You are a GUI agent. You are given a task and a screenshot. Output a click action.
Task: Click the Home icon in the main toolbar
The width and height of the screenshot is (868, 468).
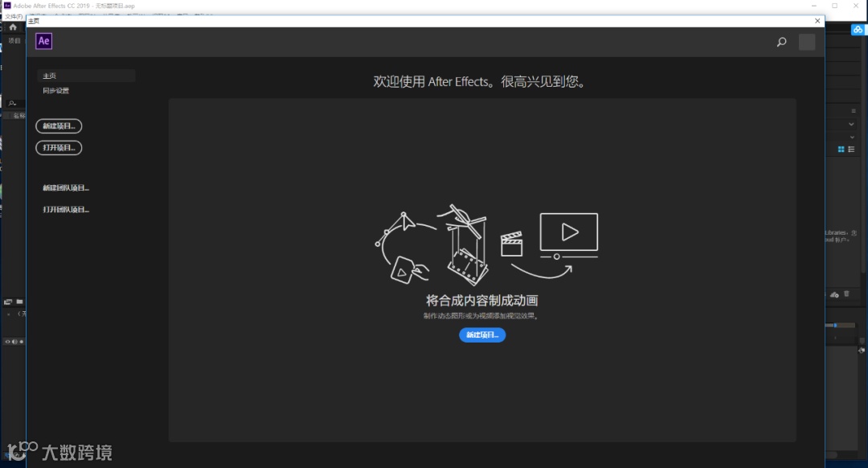click(x=13, y=27)
